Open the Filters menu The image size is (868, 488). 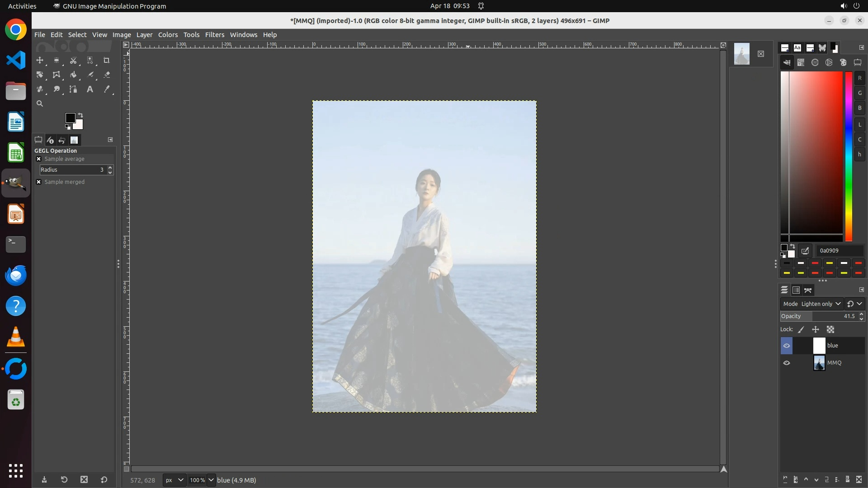[214, 35]
